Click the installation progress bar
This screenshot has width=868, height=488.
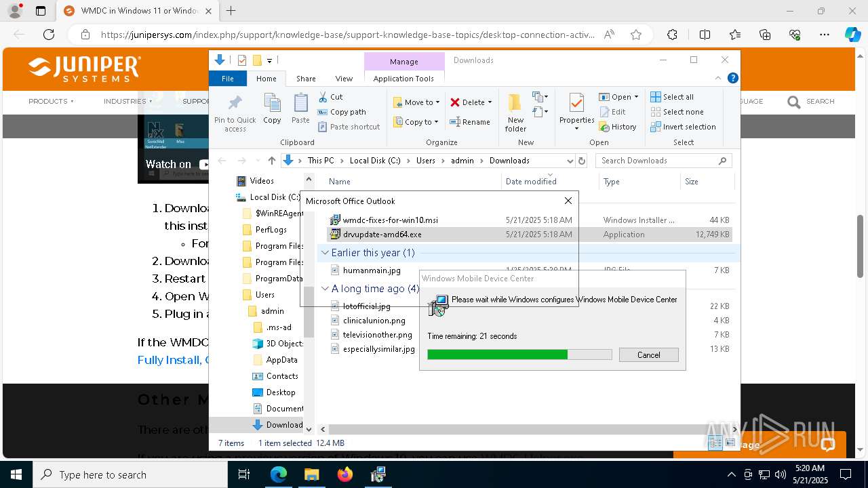(x=519, y=354)
